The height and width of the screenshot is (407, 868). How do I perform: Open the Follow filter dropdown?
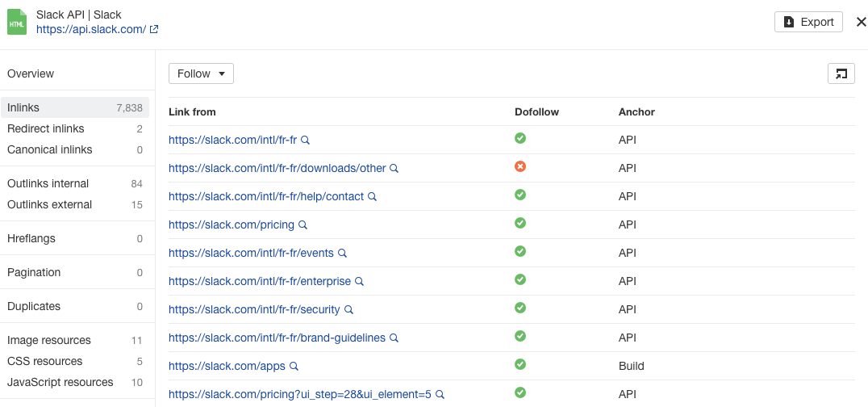click(201, 73)
